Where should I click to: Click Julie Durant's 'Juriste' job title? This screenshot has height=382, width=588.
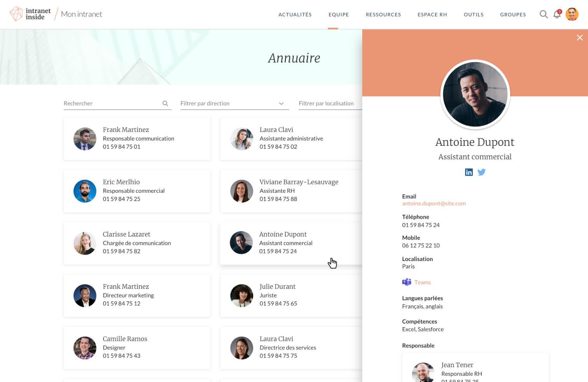[268, 296]
